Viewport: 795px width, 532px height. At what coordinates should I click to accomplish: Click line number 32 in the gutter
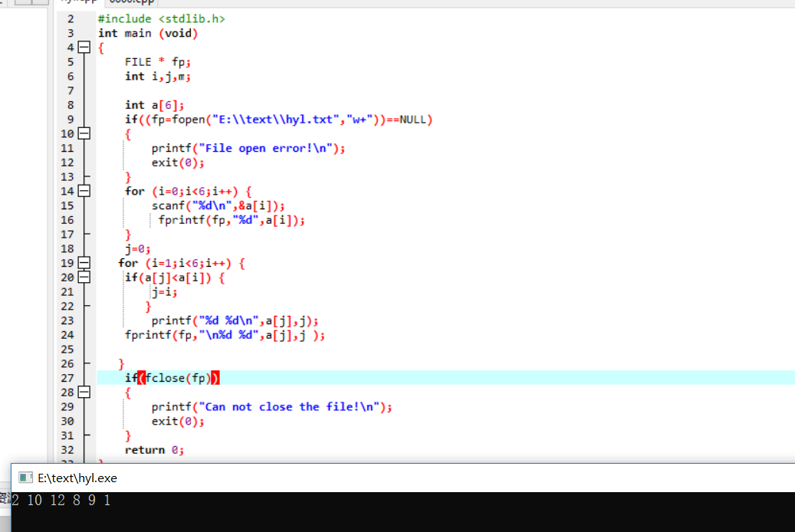tap(67, 450)
